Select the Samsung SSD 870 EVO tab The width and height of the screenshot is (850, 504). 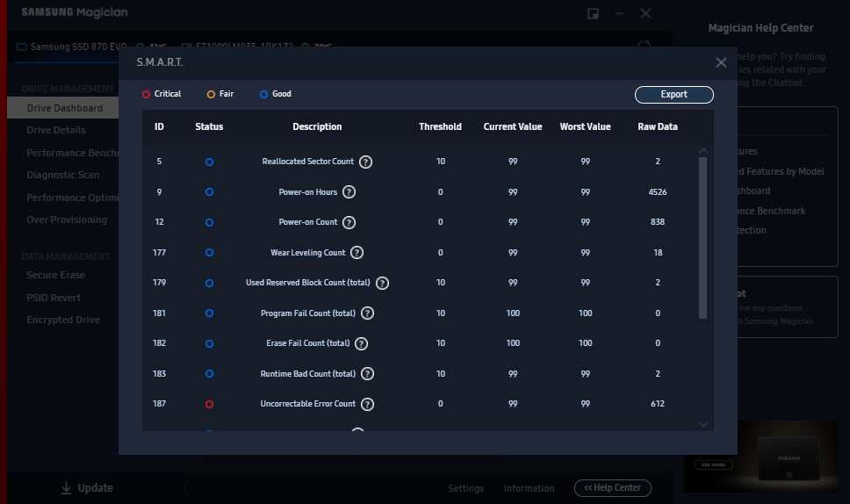(x=71, y=47)
